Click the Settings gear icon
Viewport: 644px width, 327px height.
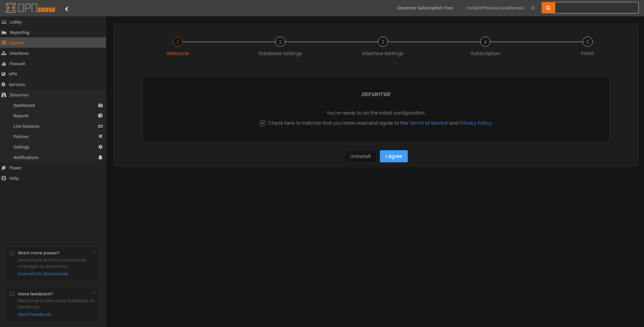pyautogui.click(x=100, y=147)
